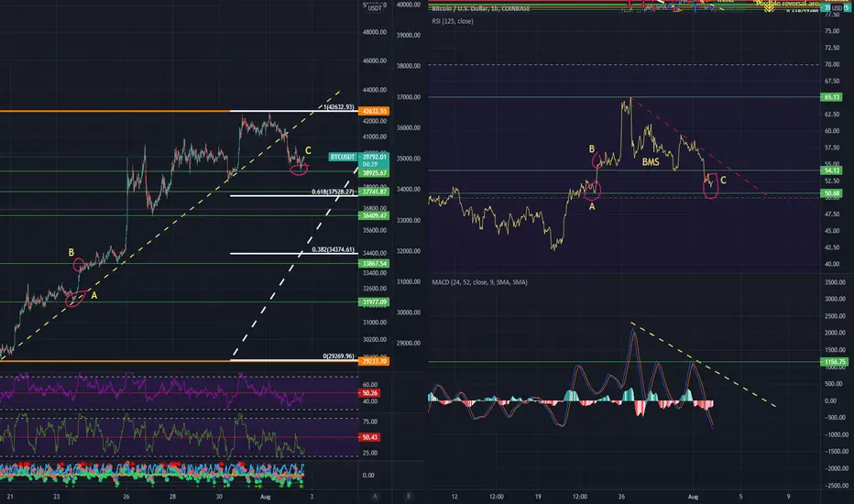The image size is (854, 504).
Task: Select the Fibonacci 0.618(37528.27) level label
Action: (333, 192)
